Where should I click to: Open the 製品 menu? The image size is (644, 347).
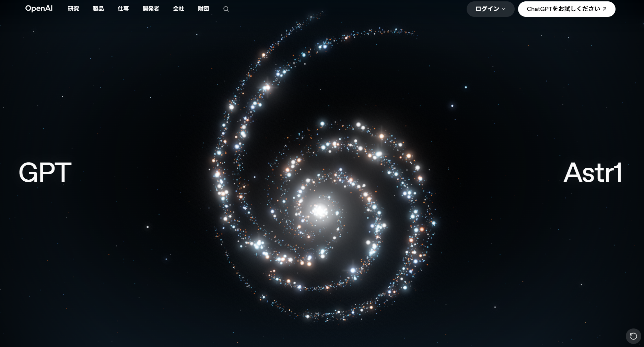[x=98, y=9]
